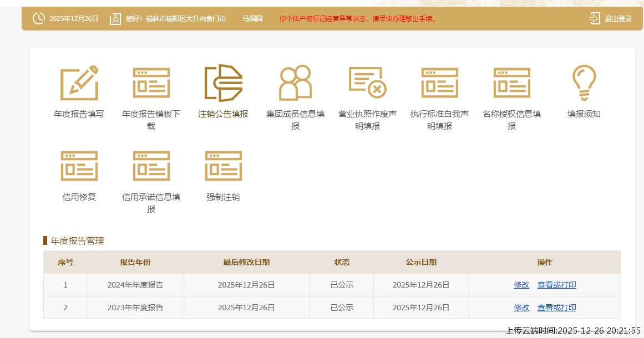Select the 注销公告填报 cancellation announcement icon
The image size is (644, 338).
[x=223, y=82]
